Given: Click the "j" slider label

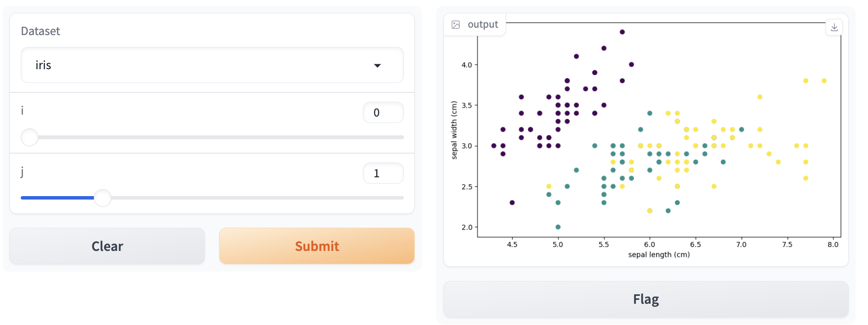Looking at the screenshot, I should pyautogui.click(x=22, y=171).
